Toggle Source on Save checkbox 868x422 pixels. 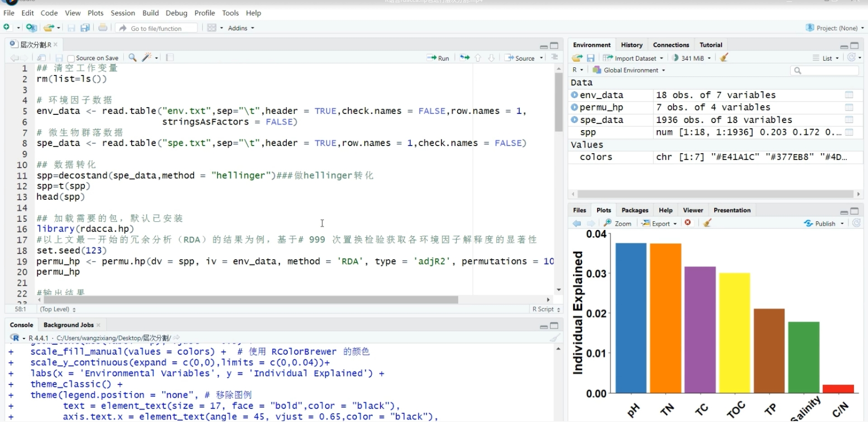click(71, 58)
